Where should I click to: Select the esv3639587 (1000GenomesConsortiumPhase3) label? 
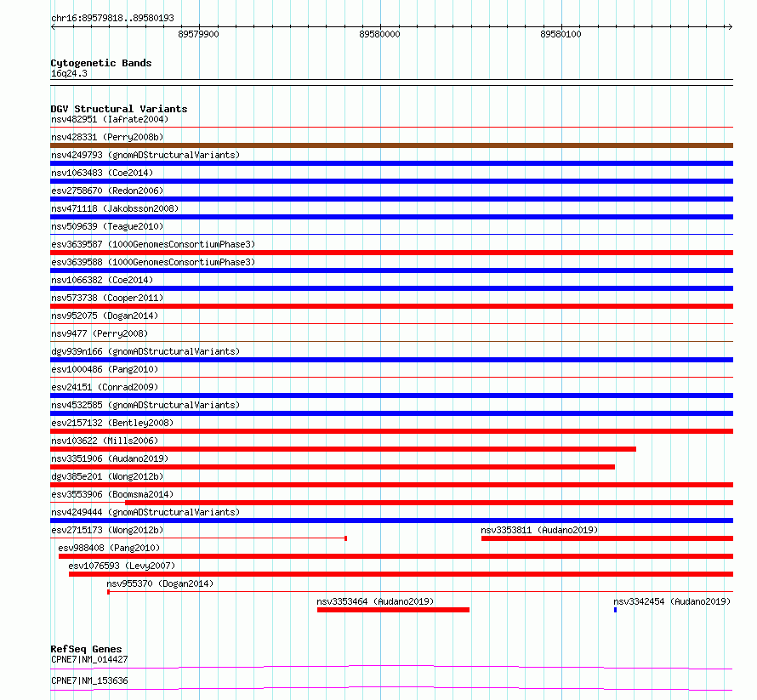click(x=153, y=244)
